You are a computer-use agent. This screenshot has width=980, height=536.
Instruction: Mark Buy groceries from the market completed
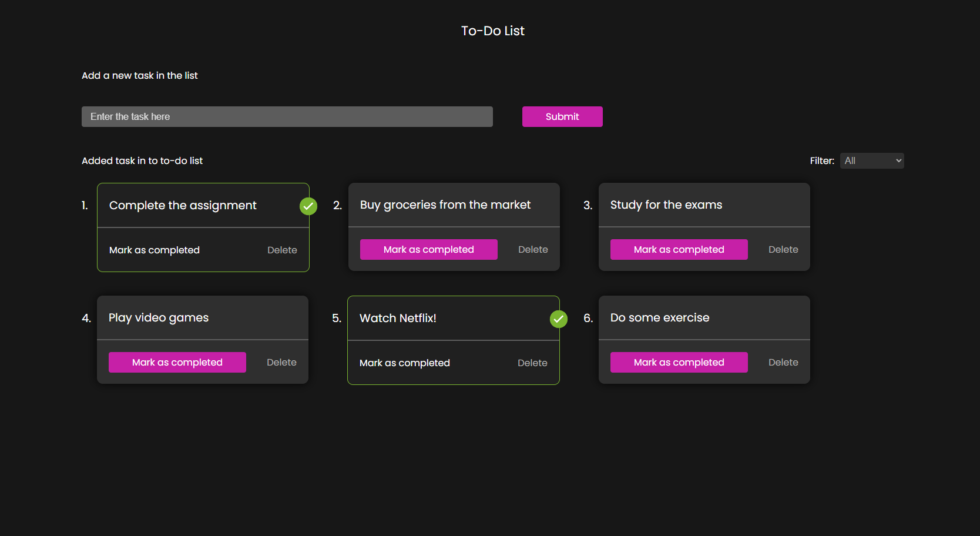click(x=429, y=249)
